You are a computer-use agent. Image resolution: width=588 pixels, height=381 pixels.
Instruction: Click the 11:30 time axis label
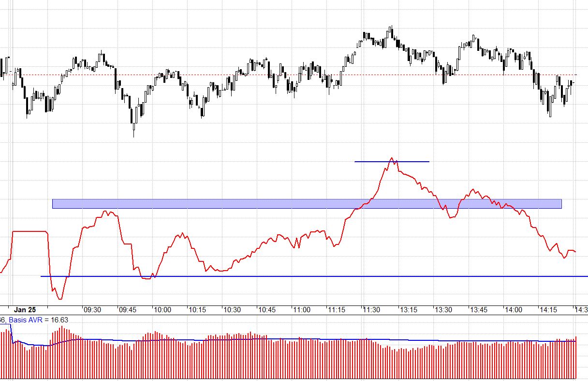coord(372,310)
